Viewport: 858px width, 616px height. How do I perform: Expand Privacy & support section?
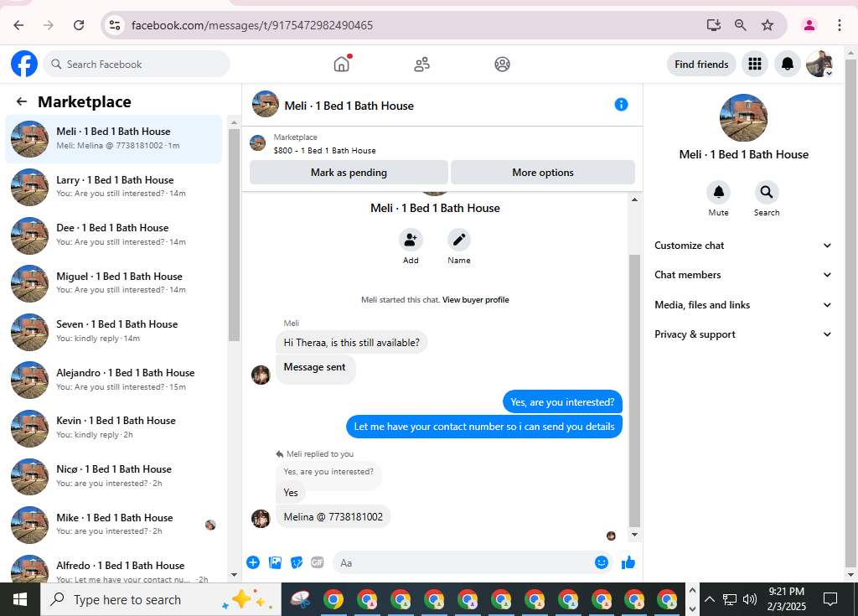click(743, 334)
